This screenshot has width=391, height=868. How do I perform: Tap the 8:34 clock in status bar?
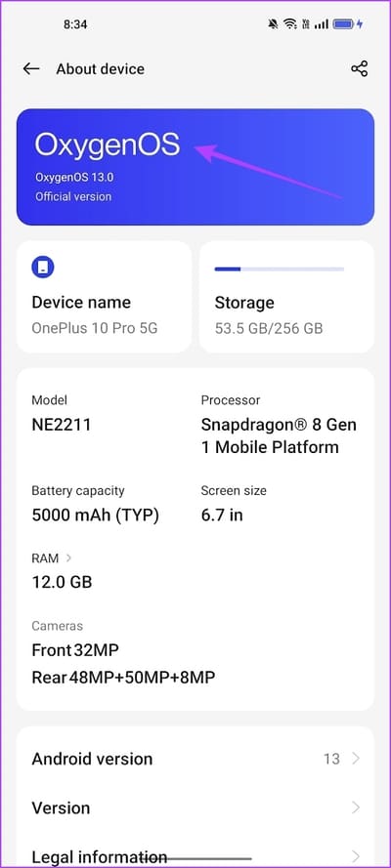75,24
